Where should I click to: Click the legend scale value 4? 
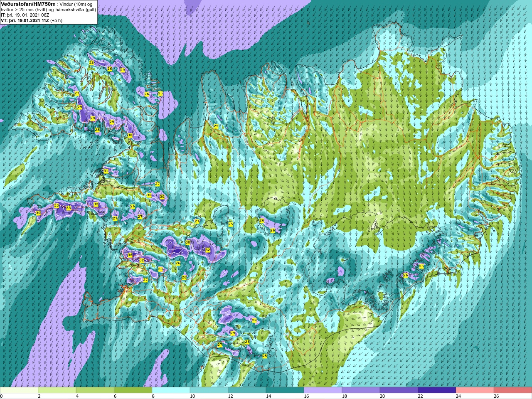(x=77, y=397)
